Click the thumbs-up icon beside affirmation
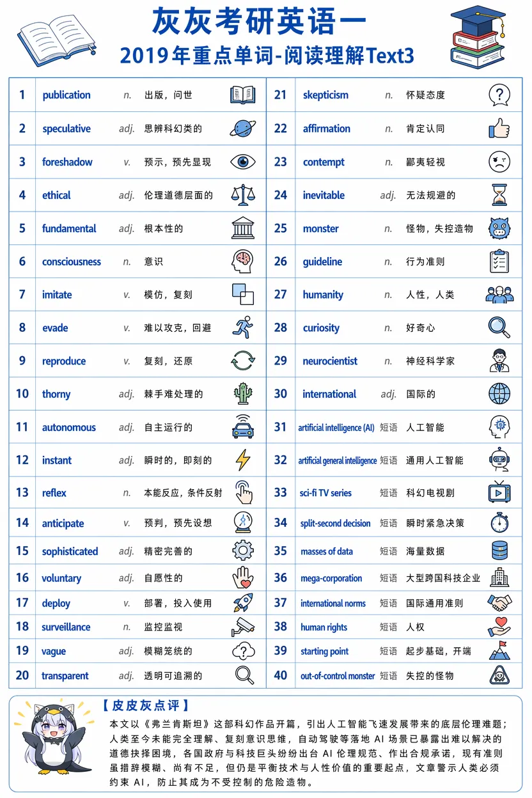 coord(499,128)
